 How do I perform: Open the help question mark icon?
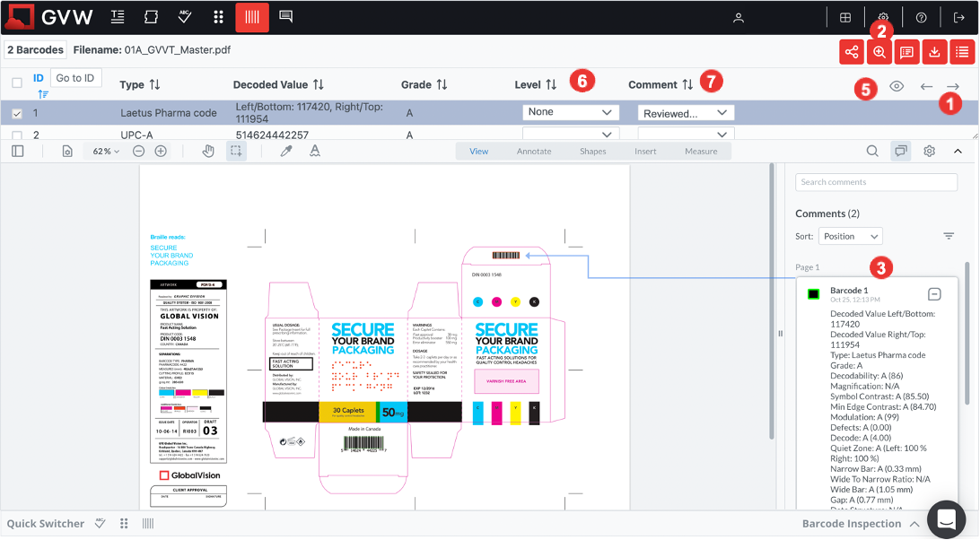[x=921, y=18]
